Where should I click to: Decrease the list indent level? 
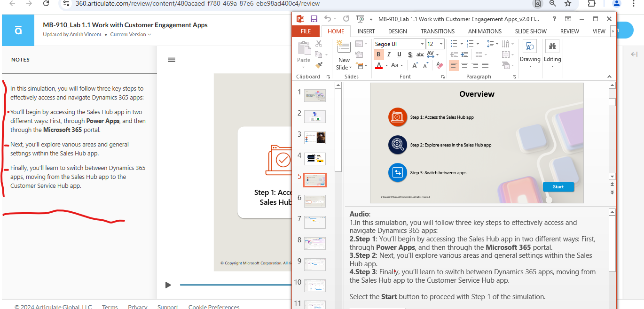(454, 54)
